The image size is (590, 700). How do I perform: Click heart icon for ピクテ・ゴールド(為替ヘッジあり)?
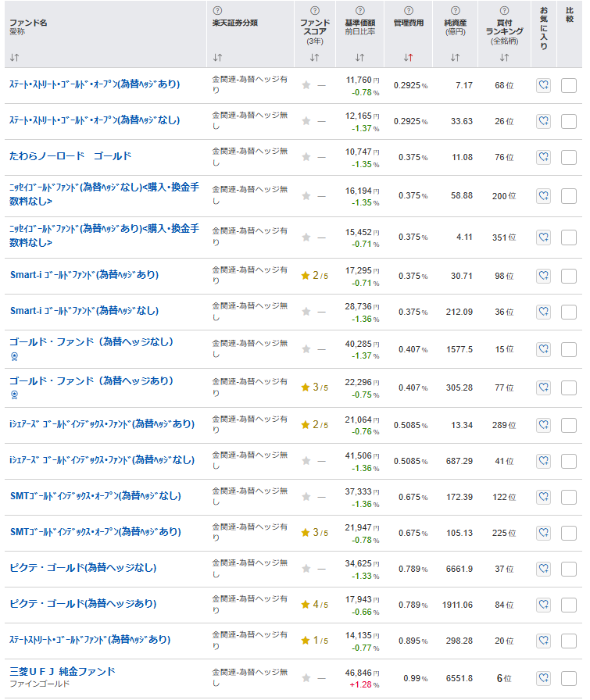(543, 604)
